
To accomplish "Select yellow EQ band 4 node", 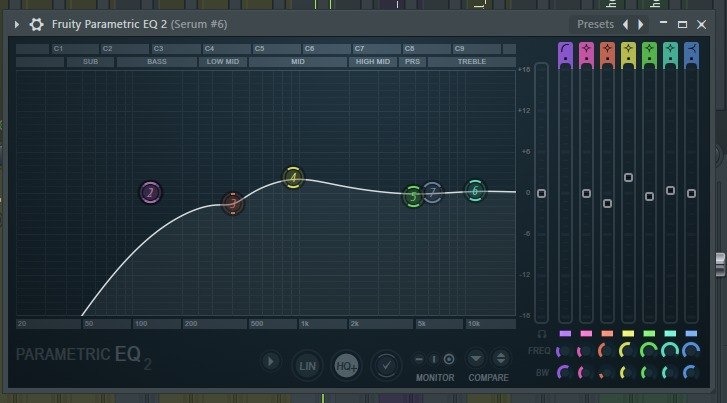I will tap(293, 178).
